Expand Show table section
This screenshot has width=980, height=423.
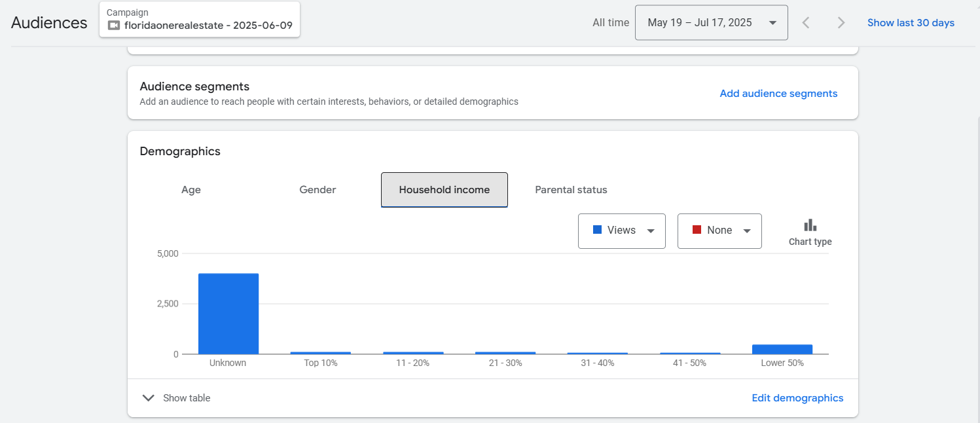[177, 398]
